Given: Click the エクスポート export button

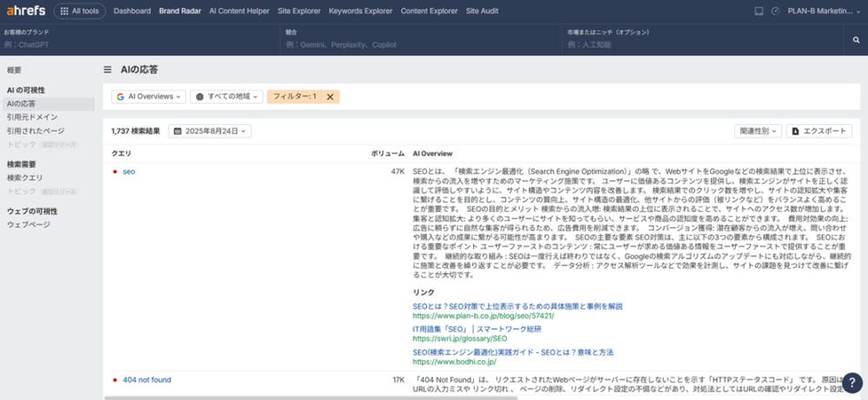Looking at the screenshot, I should pyautogui.click(x=819, y=131).
